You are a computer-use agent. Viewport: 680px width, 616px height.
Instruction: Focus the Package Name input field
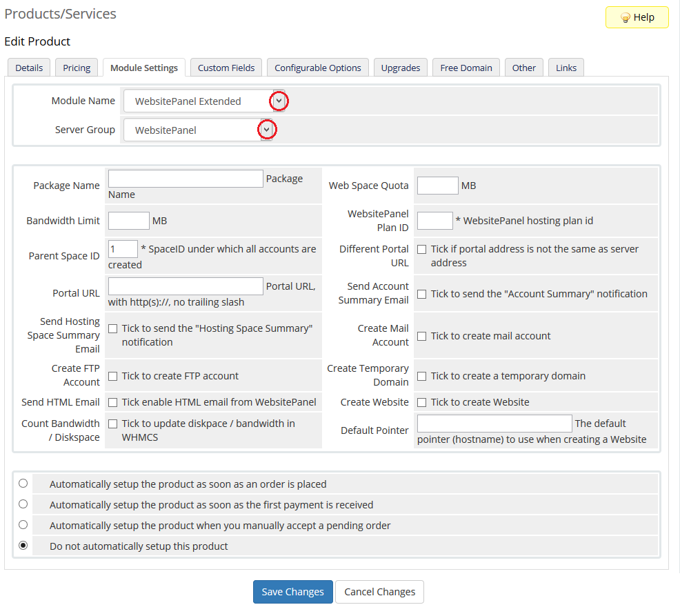tap(186, 179)
